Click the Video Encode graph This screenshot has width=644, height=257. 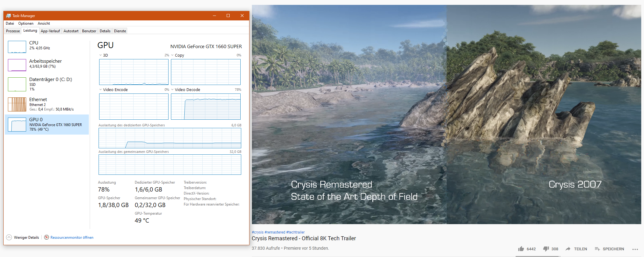[134, 107]
